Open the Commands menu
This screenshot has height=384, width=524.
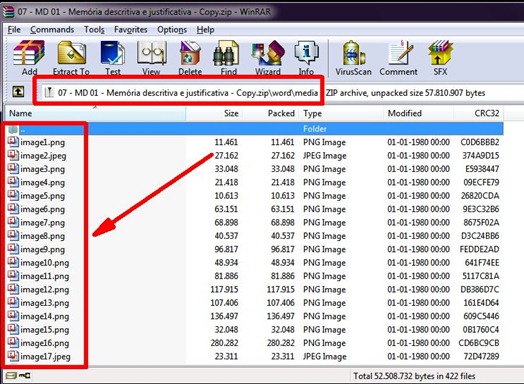52,30
